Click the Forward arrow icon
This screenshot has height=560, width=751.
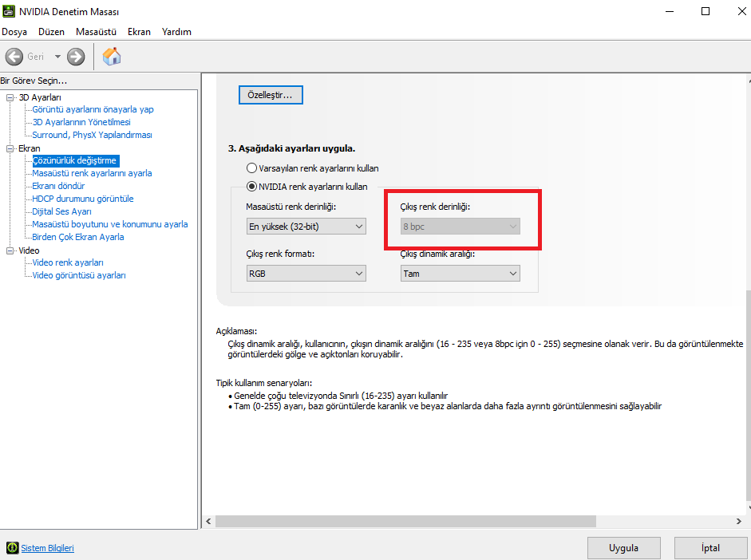coord(76,57)
